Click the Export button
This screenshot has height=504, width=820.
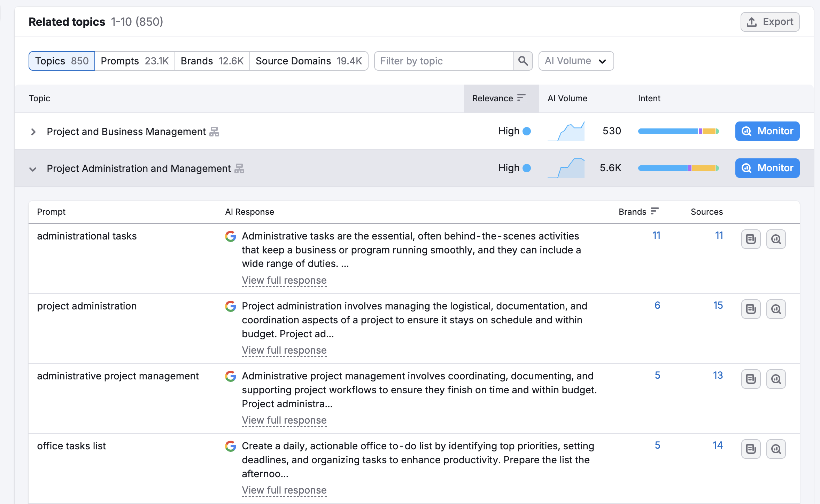click(770, 22)
